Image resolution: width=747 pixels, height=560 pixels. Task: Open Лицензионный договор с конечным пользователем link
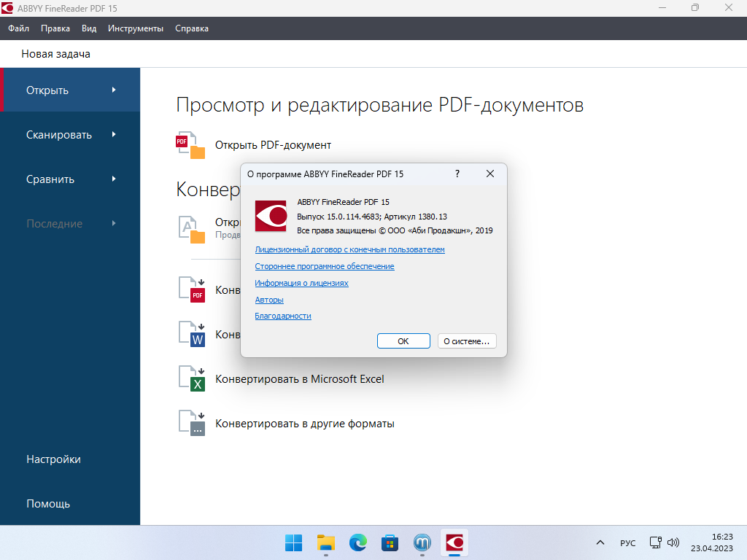349,249
